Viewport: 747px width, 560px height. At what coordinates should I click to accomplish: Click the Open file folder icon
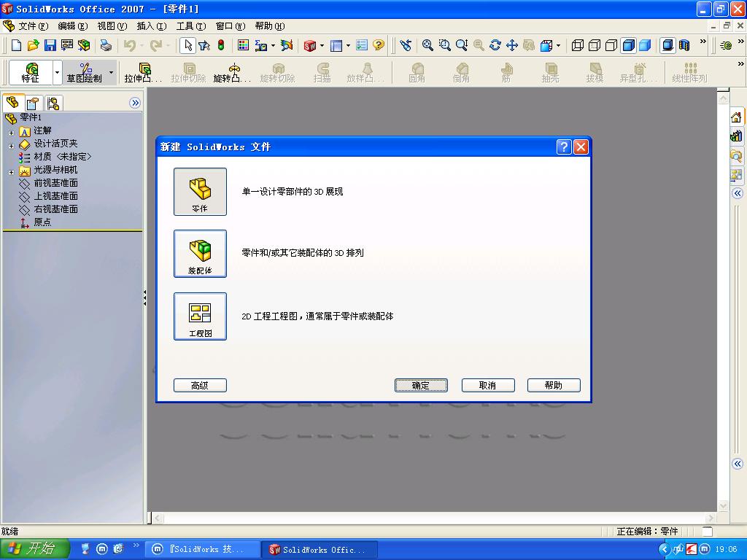click(x=33, y=45)
